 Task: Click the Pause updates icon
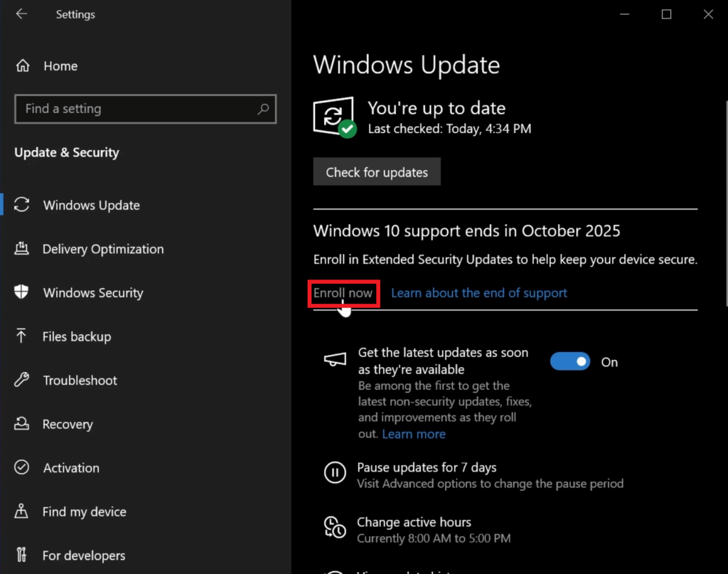pos(334,472)
